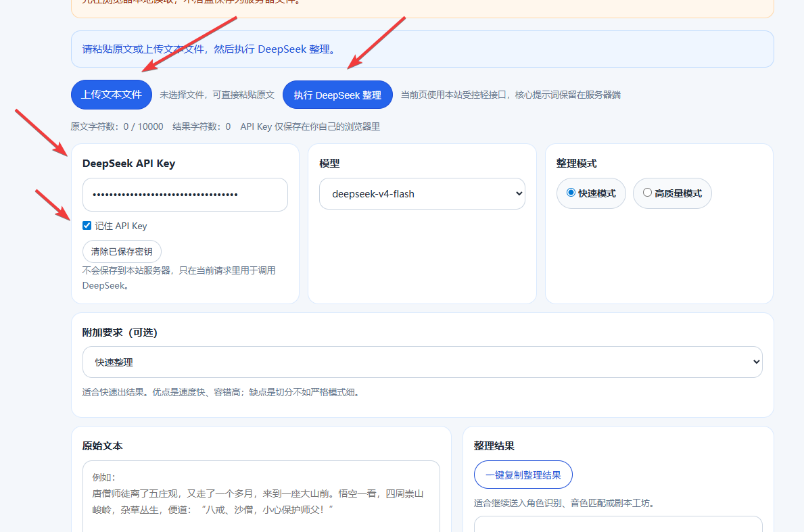Open the 附加要求 快速整理 dropdown
Viewport: 804px width, 532px height.
(x=423, y=362)
